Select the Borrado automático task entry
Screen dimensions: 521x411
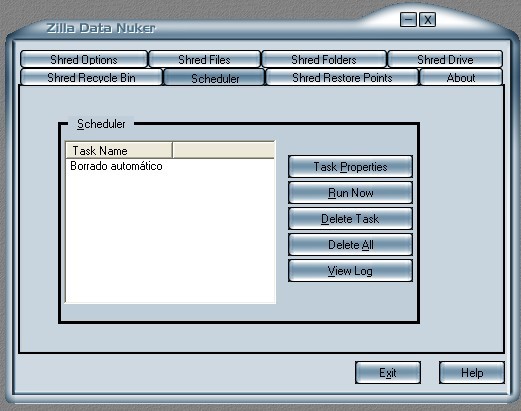[x=116, y=166]
